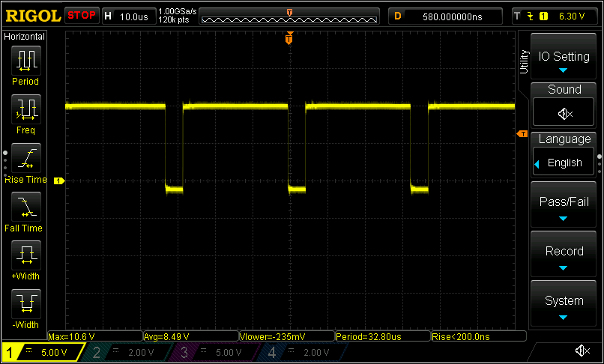This screenshot has height=364, width=604.
Task: Open the System menu
Action: 564,304
